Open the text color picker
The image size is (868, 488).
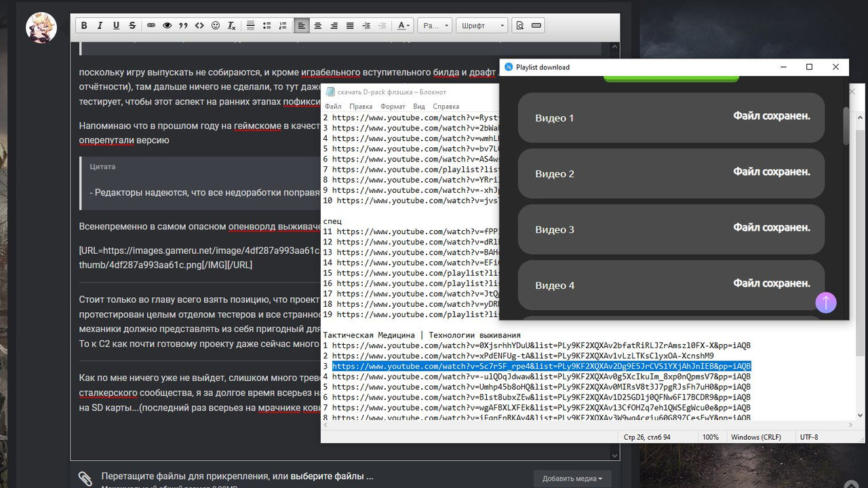pyautogui.click(x=403, y=26)
